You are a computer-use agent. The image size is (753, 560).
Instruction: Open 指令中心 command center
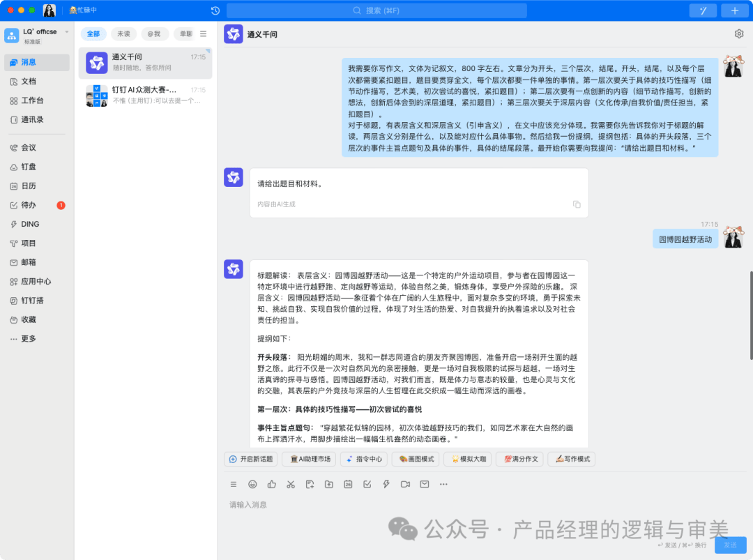click(x=364, y=459)
